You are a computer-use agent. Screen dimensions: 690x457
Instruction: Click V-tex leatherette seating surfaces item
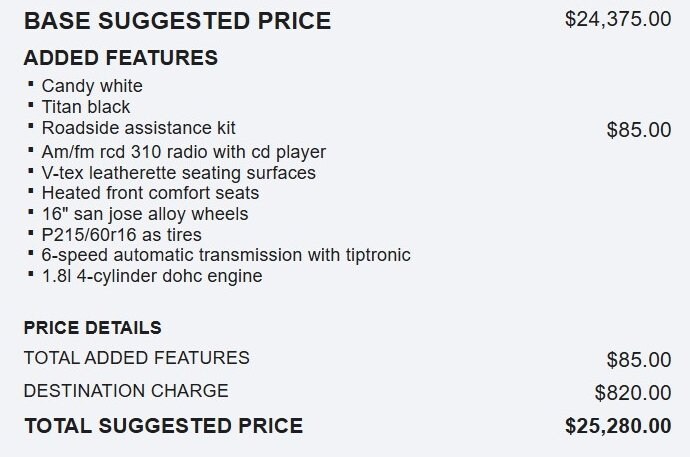tap(179, 173)
